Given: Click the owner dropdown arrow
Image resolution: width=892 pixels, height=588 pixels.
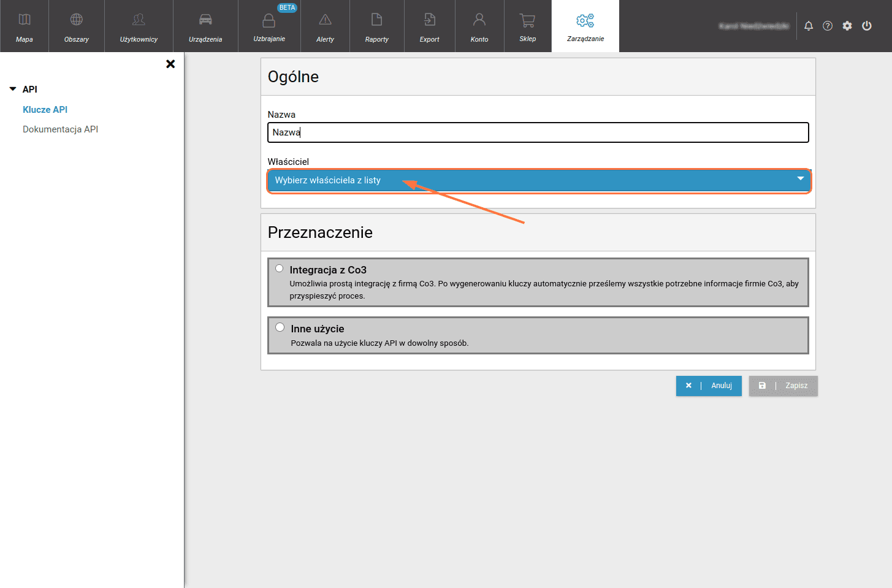Looking at the screenshot, I should coord(800,178).
